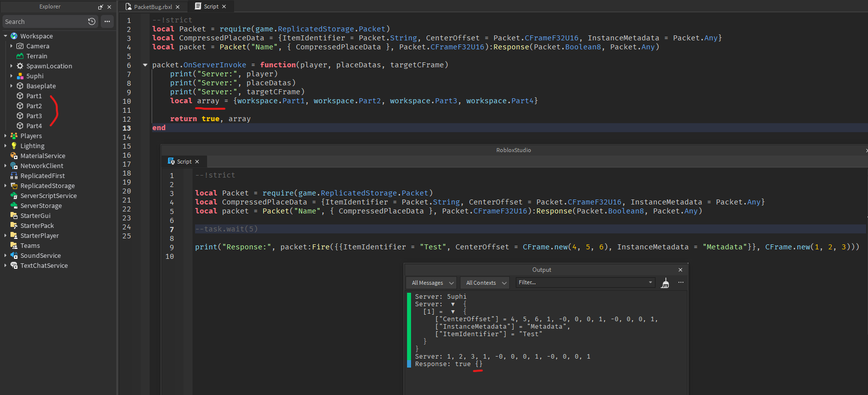The width and height of the screenshot is (868, 395).
Task: Expand the Baseplate node
Action: tap(11, 86)
